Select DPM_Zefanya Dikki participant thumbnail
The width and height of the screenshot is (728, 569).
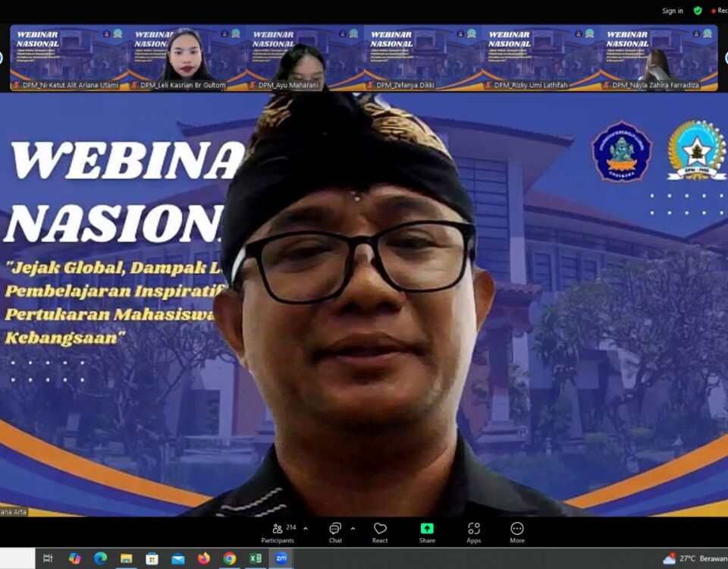point(422,58)
